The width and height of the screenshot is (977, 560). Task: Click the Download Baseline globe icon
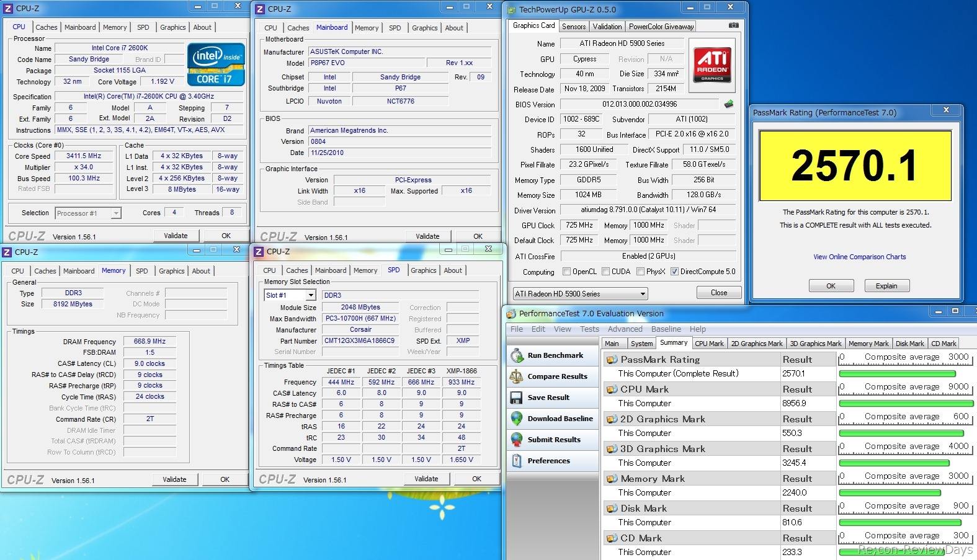point(516,419)
